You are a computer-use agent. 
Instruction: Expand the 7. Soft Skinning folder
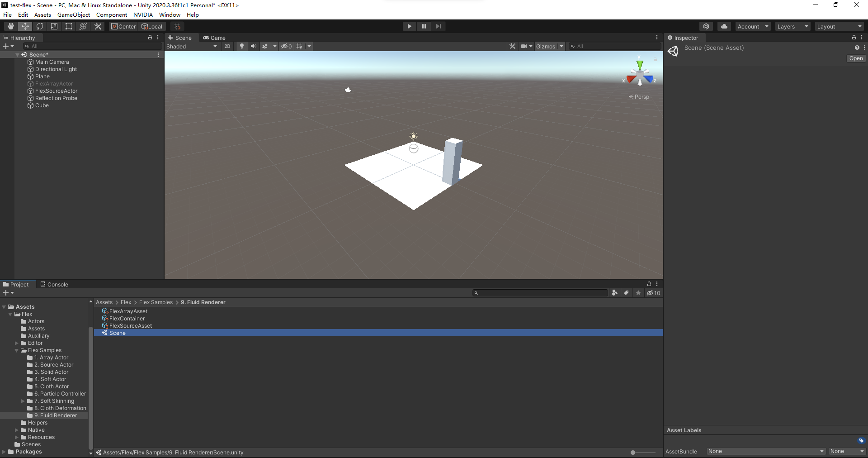coord(23,401)
